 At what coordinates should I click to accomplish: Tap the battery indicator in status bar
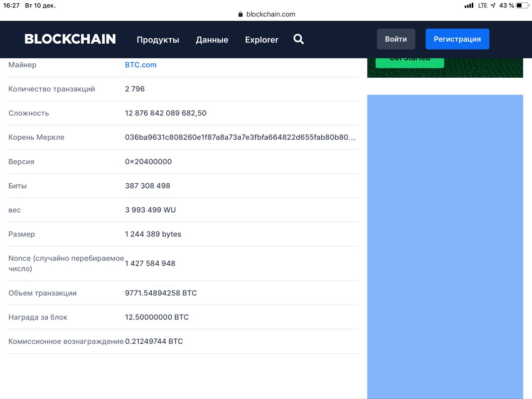(522, 5)
